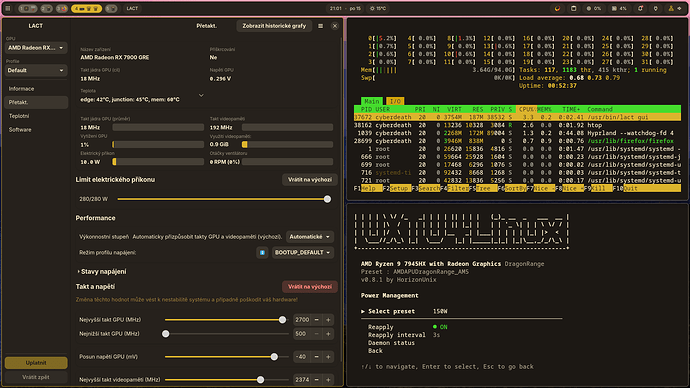Click the Vrátit zpět revert button
Image resolution: width=690 pixels, height=388 pixels.
36,377
